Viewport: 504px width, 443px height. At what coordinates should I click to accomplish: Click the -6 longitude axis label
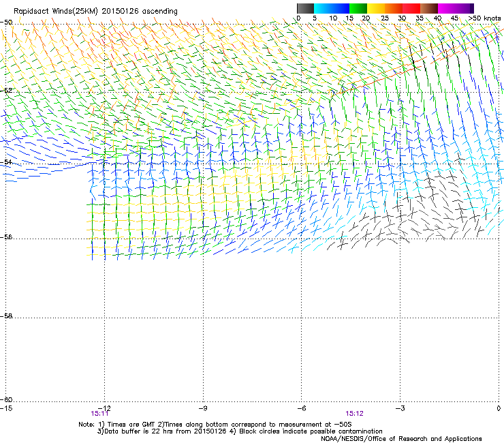301,408
